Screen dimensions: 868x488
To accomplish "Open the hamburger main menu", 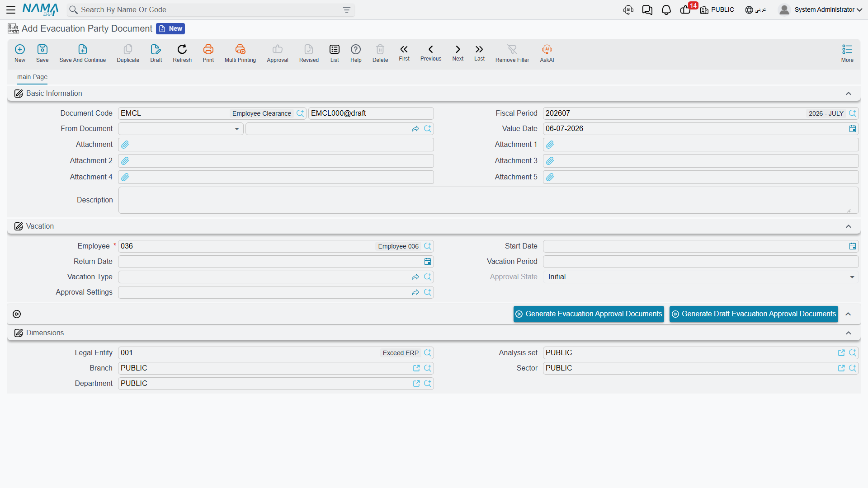I will tap(11, 10).
